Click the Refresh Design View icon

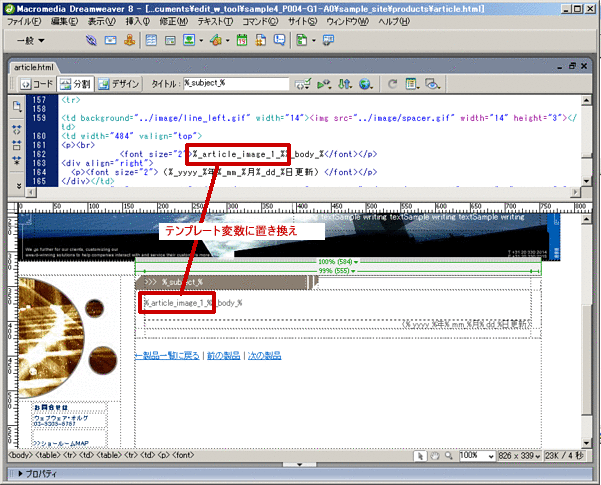point(392,84)
